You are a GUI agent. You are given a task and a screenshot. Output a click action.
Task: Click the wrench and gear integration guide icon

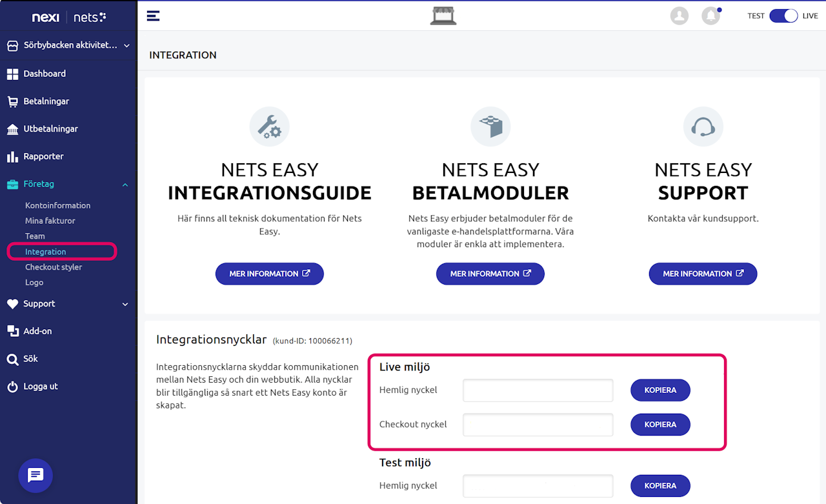[269, 126]
